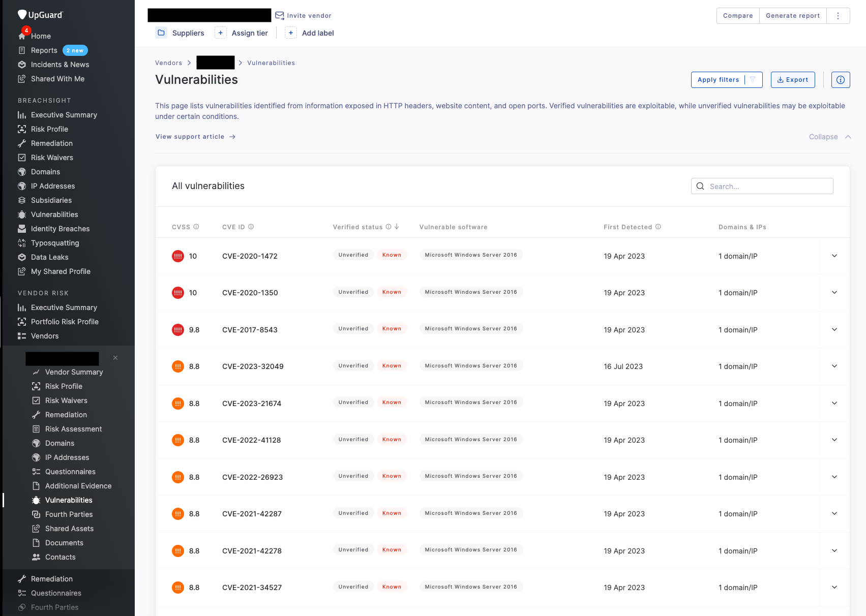This screenshot has width=866, height=616.
Task: Open Vendor Summary in the vendor submenu
Action: click(74, 372)
